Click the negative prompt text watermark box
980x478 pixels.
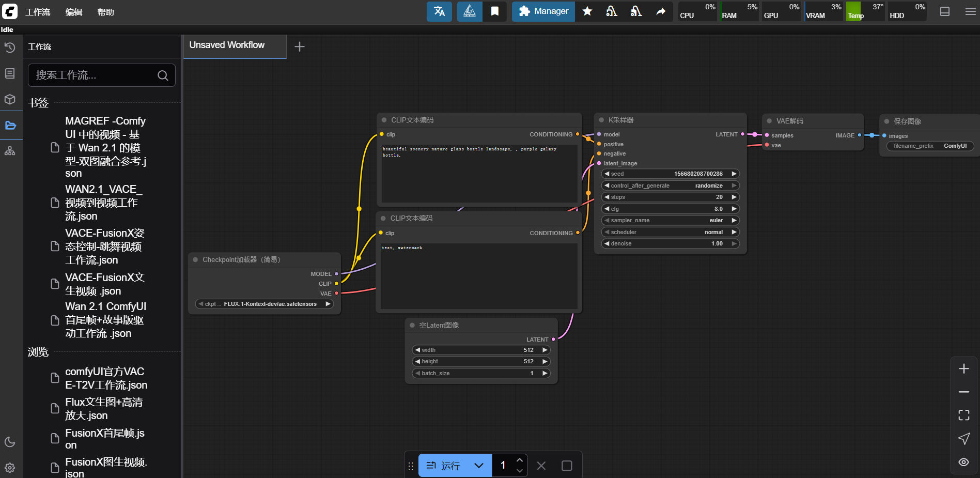(479, 276)
